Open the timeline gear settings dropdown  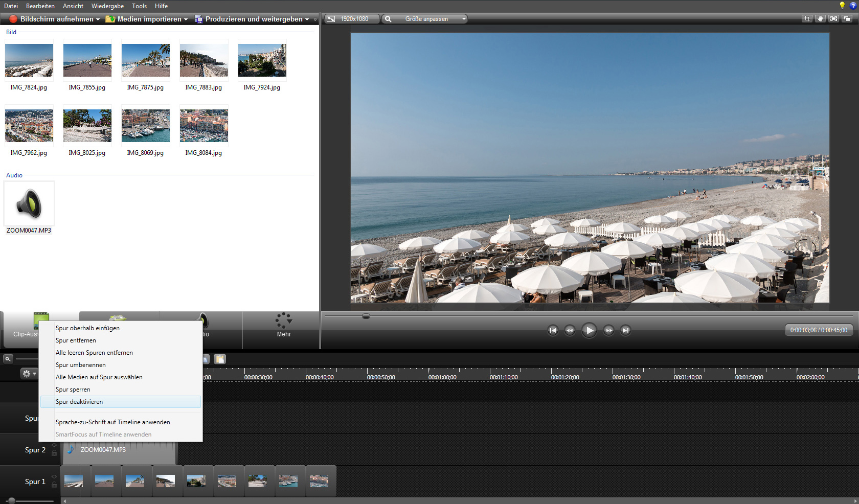tap(29, 374)
